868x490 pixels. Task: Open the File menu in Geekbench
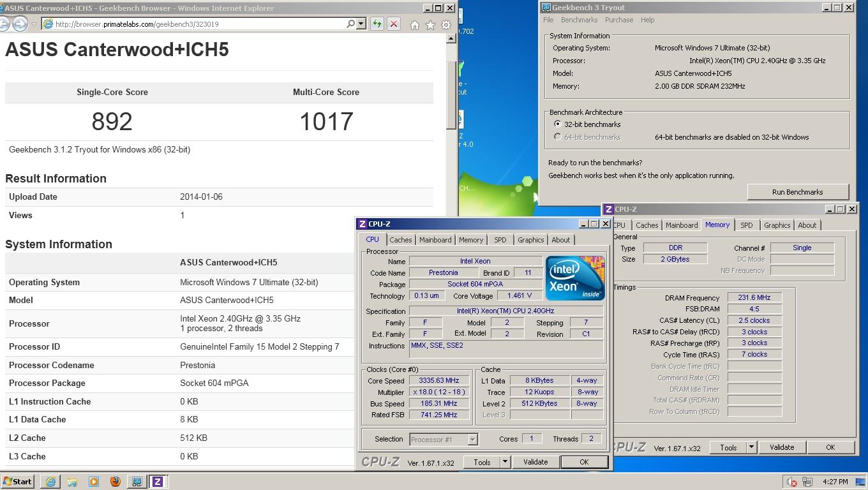[548, 20]
